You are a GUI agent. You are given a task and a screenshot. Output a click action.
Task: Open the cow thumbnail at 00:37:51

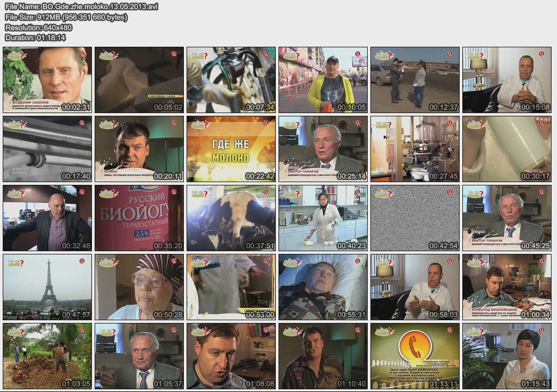tap(231, 217)
